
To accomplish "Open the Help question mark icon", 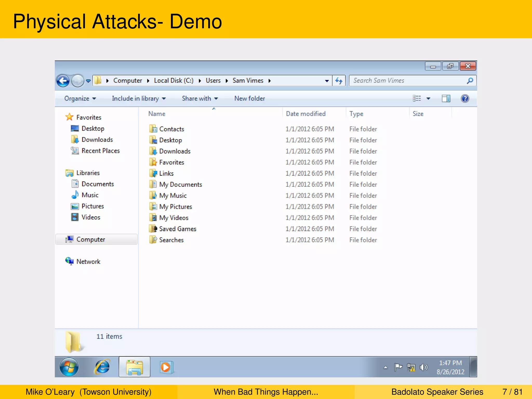I will (465, 98).
